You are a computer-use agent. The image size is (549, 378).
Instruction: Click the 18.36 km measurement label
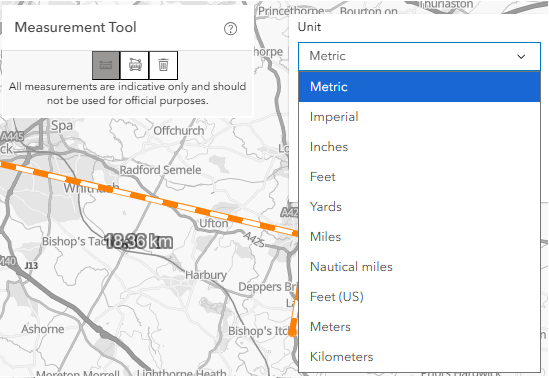pos(139,241)
